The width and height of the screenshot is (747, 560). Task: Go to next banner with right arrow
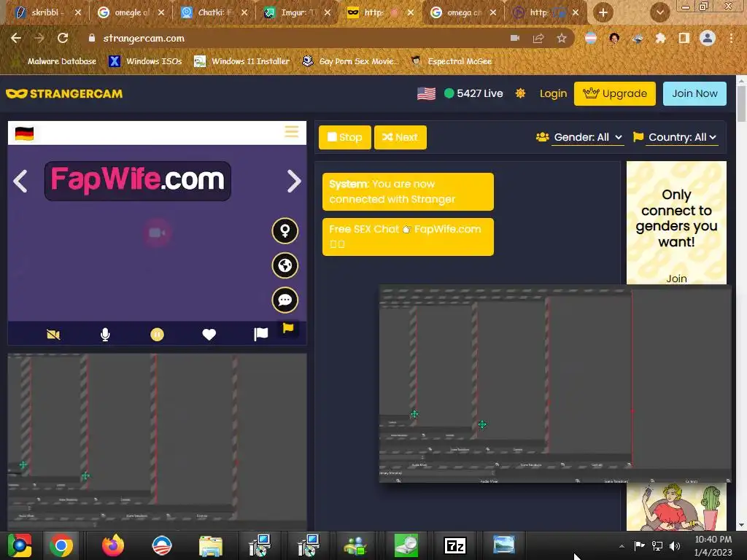pyautogui.click(x=294, y=181)
